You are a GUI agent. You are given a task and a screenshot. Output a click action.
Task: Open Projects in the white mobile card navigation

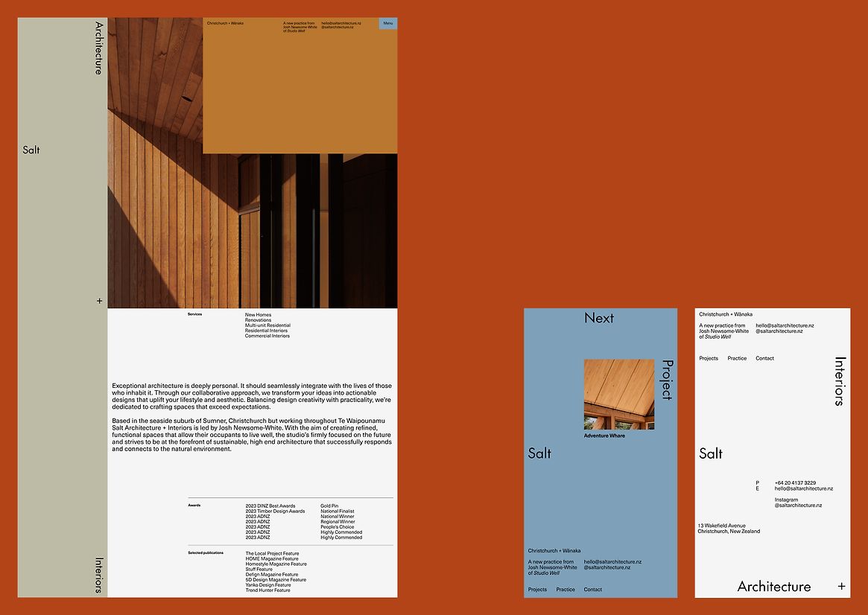click(709, 358)
